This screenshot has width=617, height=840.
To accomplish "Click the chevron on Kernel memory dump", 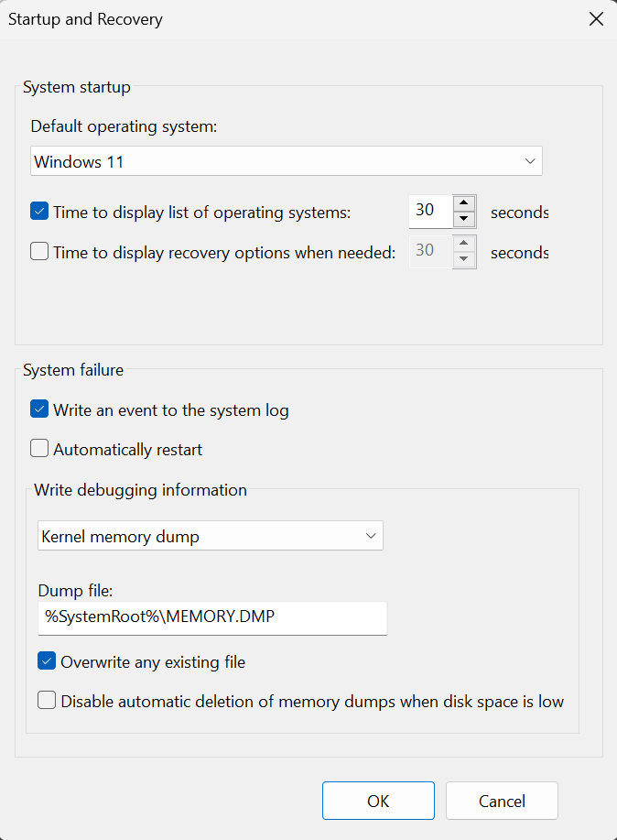I will [371, 536].
